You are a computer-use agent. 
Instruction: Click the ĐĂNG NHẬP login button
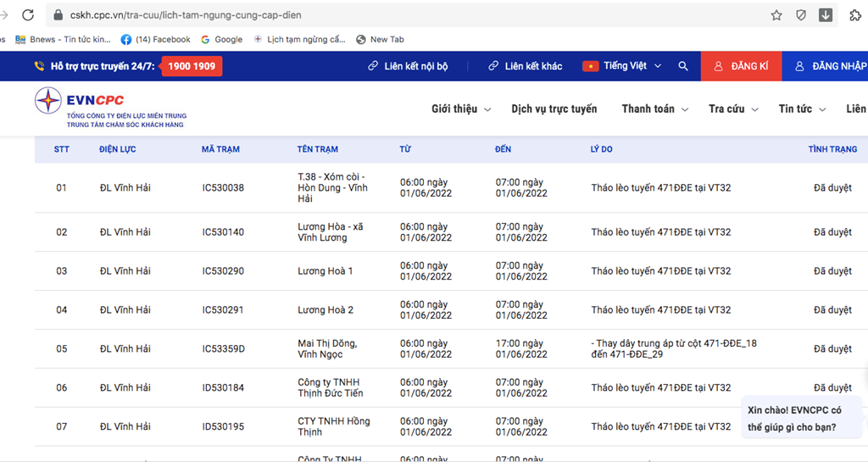(831, 66)
